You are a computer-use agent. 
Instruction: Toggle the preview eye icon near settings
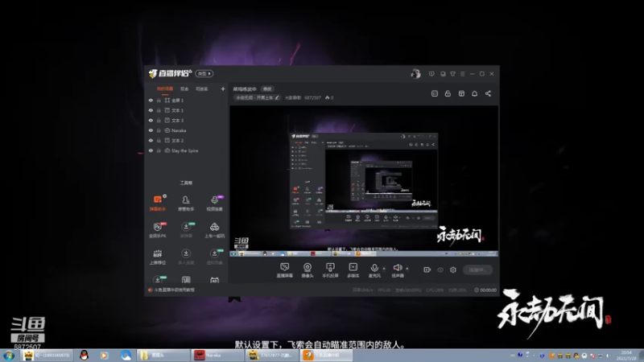(x=440, y=269)
